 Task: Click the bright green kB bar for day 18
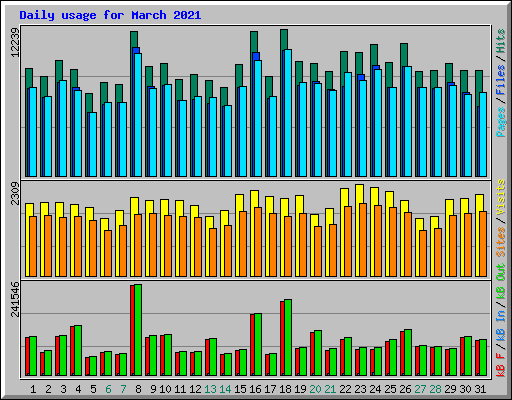click(x=288, y=337)
